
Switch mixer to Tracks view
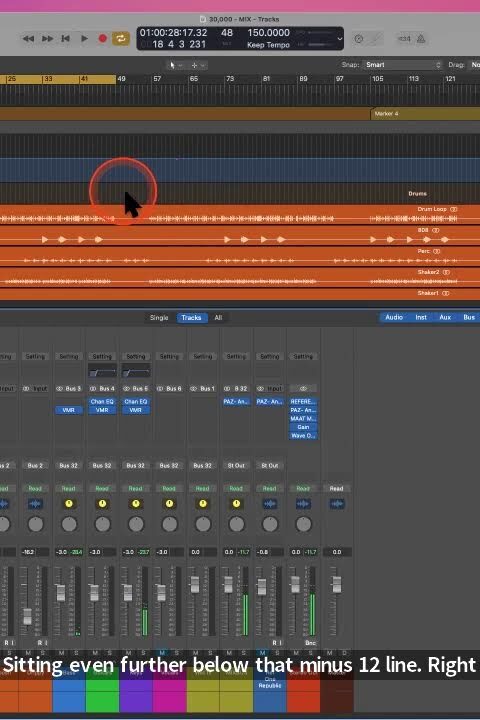click(x=192, y=318)
